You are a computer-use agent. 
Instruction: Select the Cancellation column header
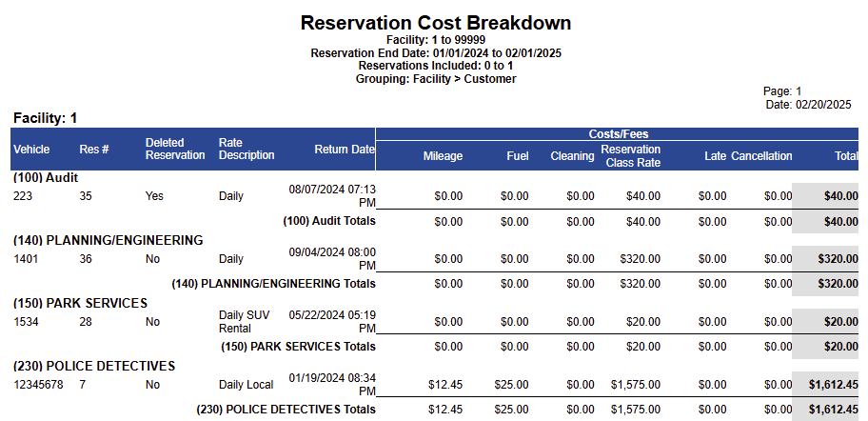(x=761, y=155)
